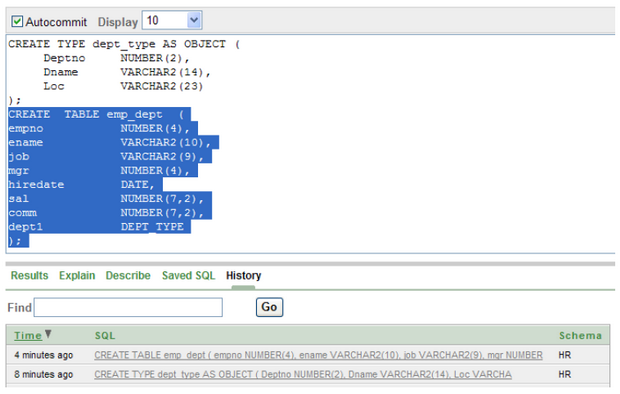Switch to the Explain tab
Screen dimensions: 620x394
pyautogui.click(x=77, y=275)
